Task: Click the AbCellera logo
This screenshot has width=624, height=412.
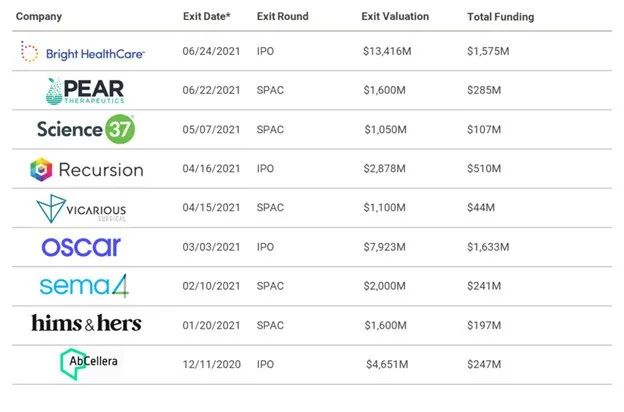Action: coord(88,364)
